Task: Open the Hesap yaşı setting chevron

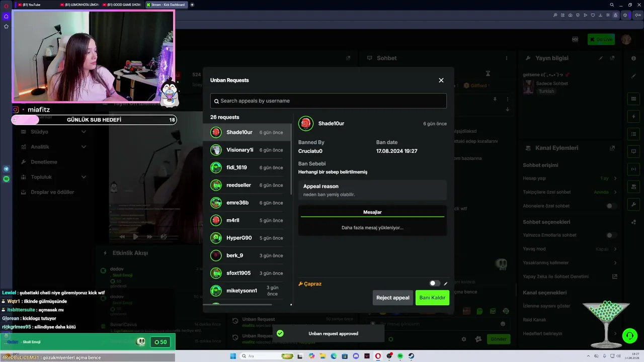Action: tap(615, 178)
